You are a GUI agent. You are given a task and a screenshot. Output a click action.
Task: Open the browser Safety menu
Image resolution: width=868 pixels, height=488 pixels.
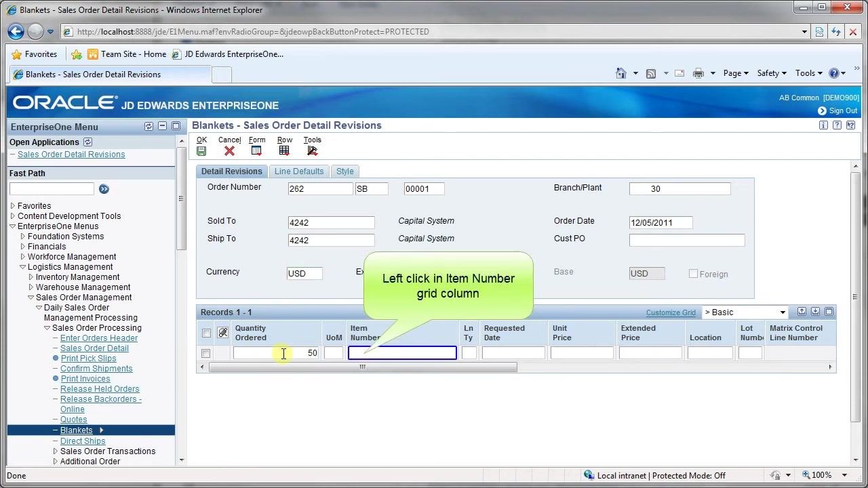click(772, 73)
